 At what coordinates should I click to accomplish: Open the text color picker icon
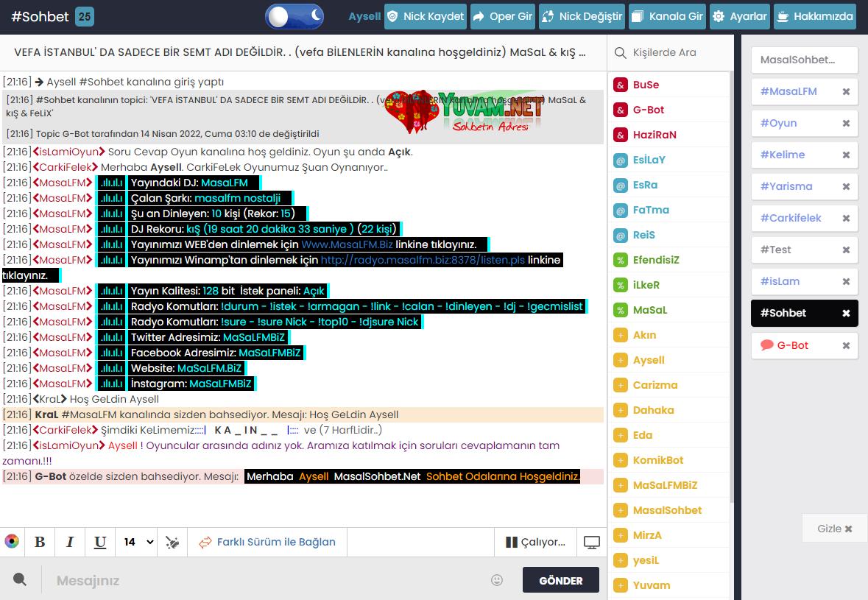pyautogui.click(x=12, y=541)
